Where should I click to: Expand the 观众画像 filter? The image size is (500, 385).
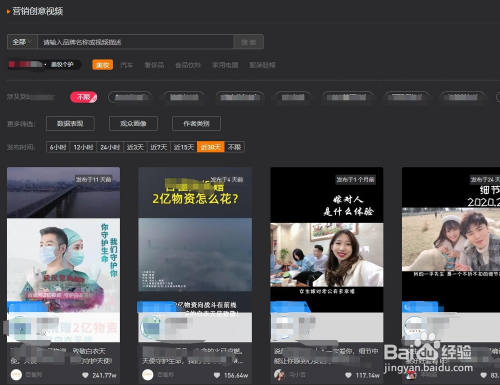tap(133, 124)
